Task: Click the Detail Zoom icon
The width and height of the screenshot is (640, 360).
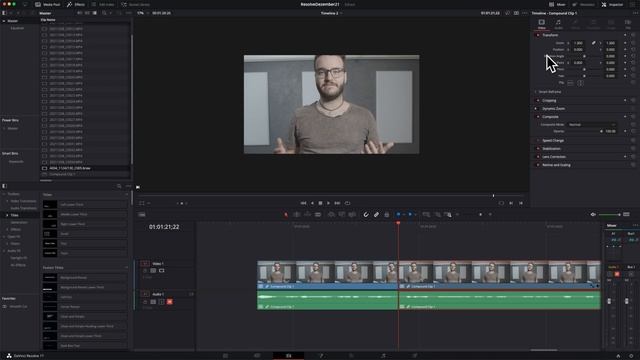Action: click(x=437, y=215)
